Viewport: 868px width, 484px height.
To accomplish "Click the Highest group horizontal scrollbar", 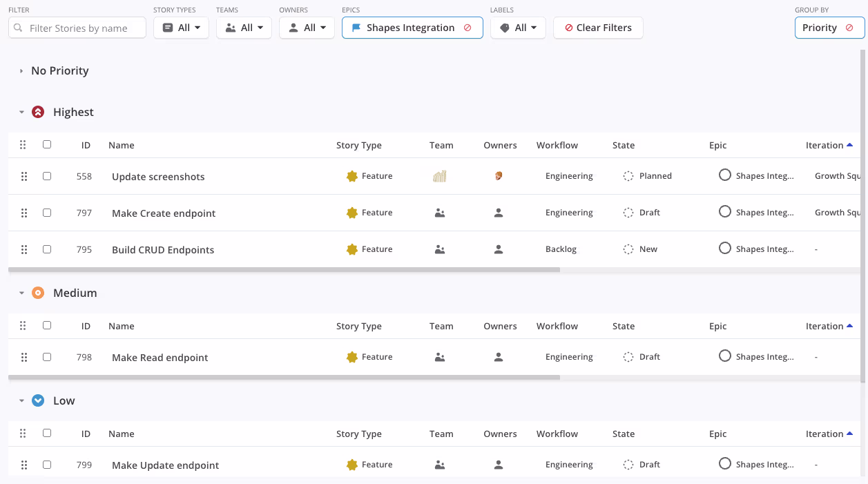I will pyautogui.click(x=284, y=269).
